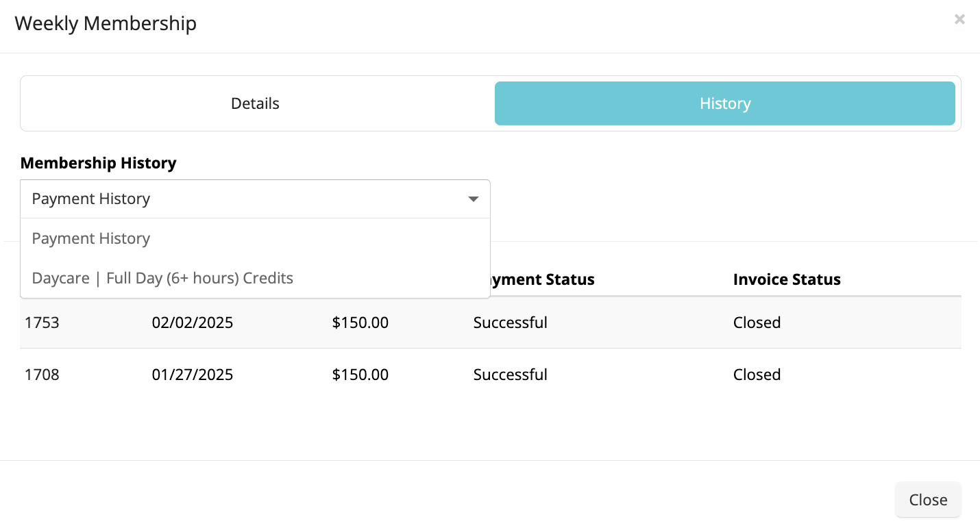Screen dimensions: 980x530
Task: Click the Membership History label
Action: click(x=99, y=163)
